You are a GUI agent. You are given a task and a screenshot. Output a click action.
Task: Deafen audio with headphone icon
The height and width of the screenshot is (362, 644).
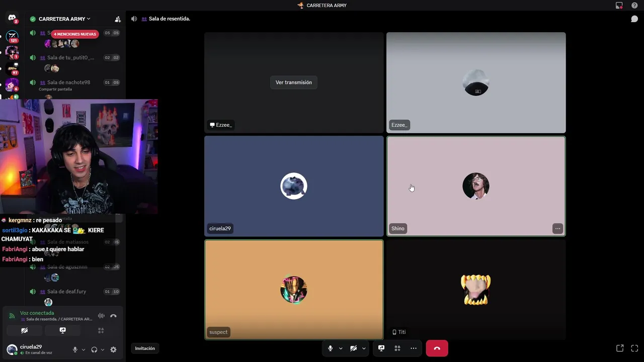[x=94, y=349]
